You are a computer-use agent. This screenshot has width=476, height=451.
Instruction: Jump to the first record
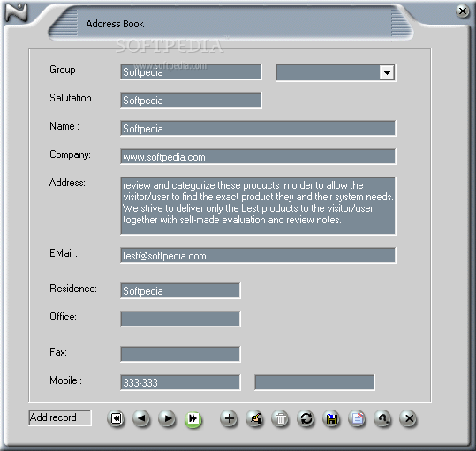tap(116, 418)
